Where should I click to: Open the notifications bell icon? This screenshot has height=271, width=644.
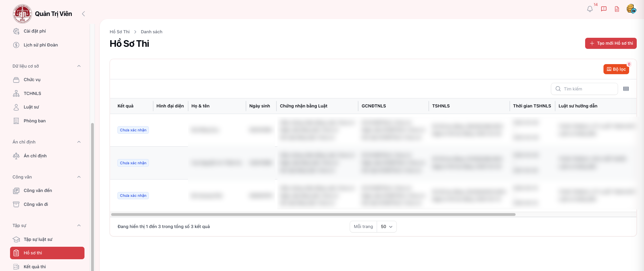(x=590, y=9)
